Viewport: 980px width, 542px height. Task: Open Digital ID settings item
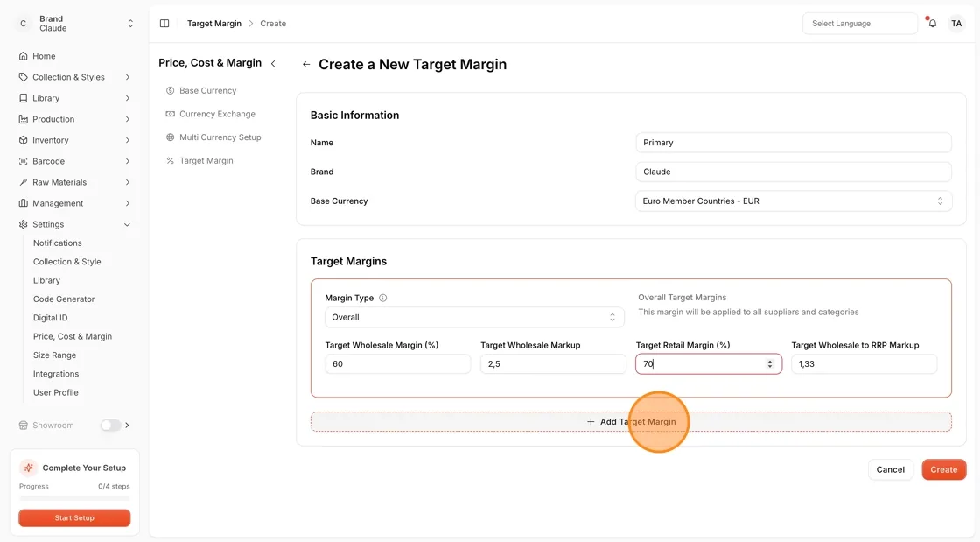click(x=50, y=318)
